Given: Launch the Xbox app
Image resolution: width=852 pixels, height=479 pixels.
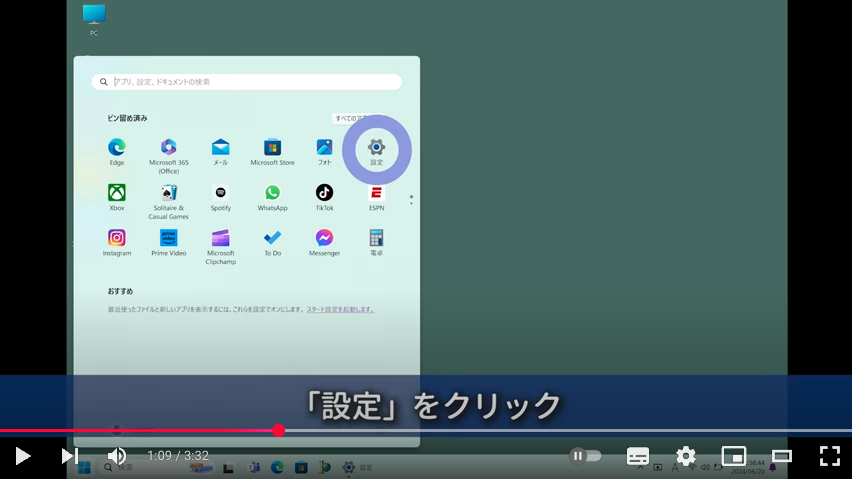Looking at the screenshot, I should coord(116,197).
